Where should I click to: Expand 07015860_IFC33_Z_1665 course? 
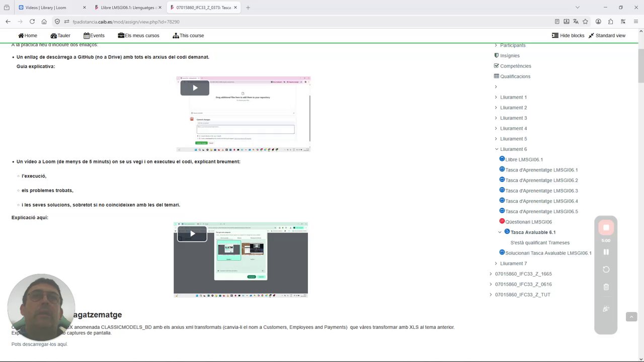491,274
